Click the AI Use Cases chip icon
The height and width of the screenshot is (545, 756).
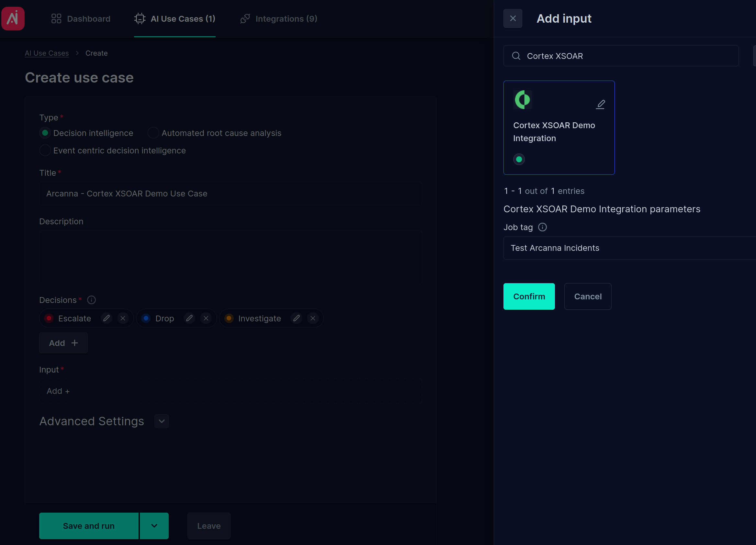coord(140,19)
